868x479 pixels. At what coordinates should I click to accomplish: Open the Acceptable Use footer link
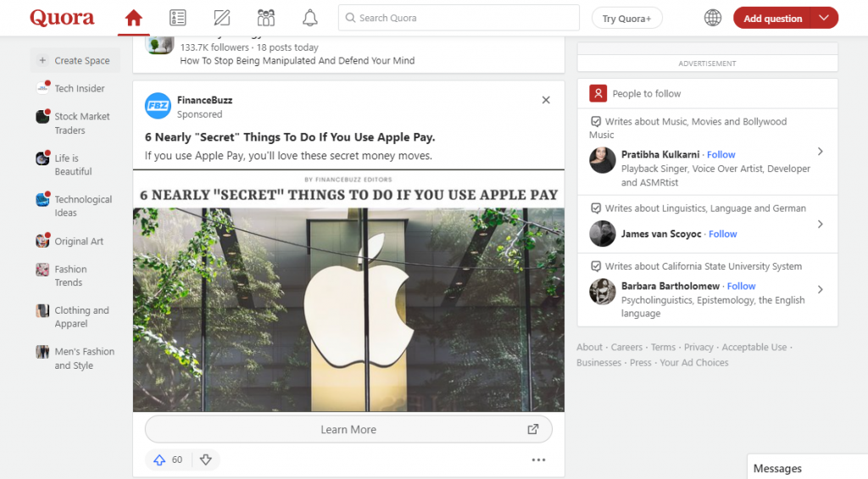(754, 348)
